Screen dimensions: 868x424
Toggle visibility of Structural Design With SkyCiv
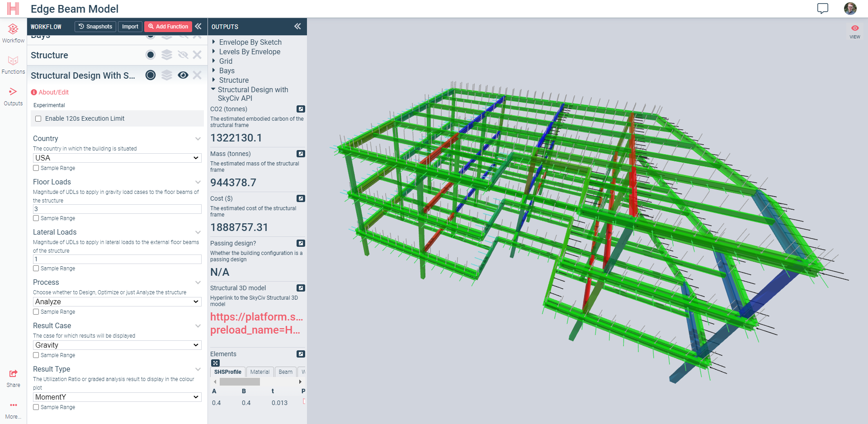pyautogui.click(x=183, y=75)
